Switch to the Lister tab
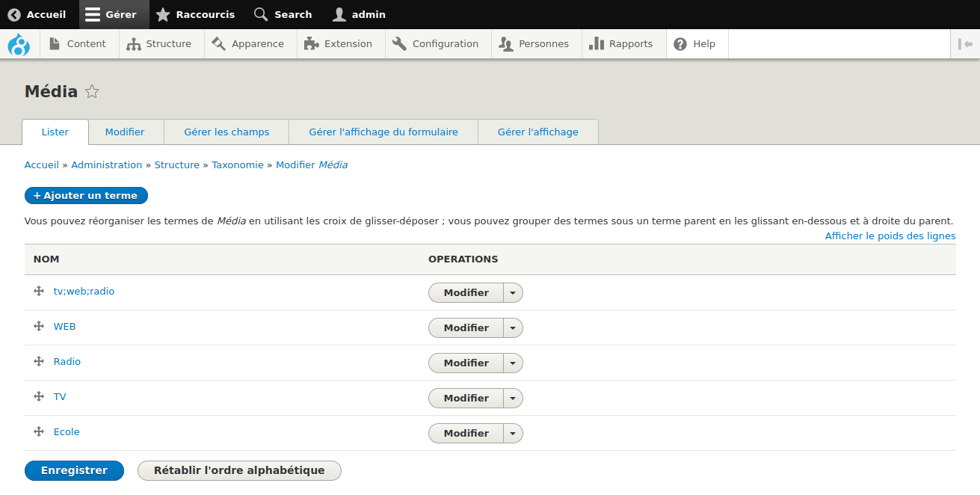980x495 pixels. click(x=55, y=132)
